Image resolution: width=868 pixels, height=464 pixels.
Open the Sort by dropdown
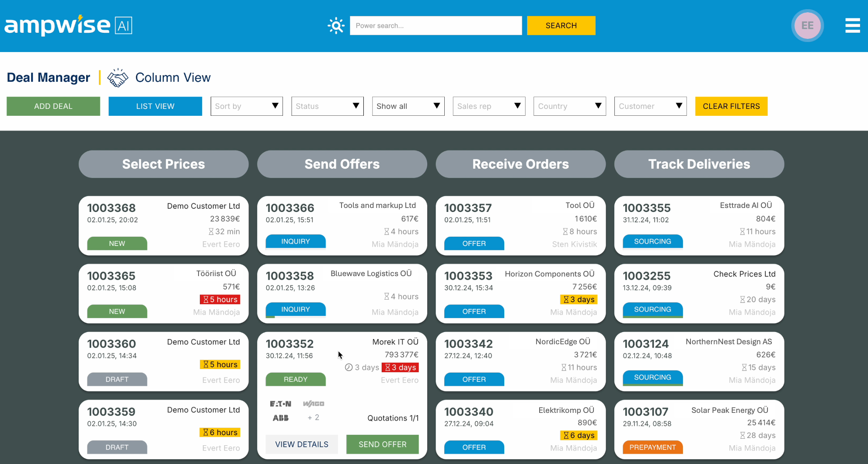coord(246,106)
